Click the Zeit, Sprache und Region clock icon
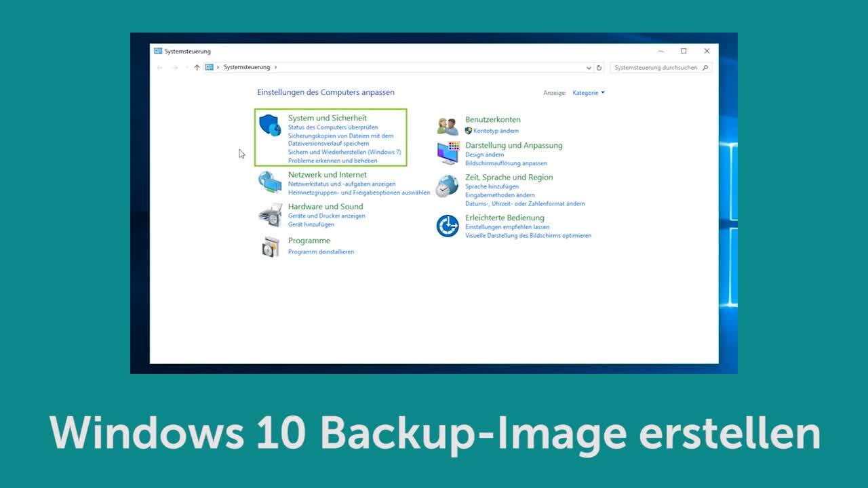This screenshot has width=868, height=488. click(447, 186)
